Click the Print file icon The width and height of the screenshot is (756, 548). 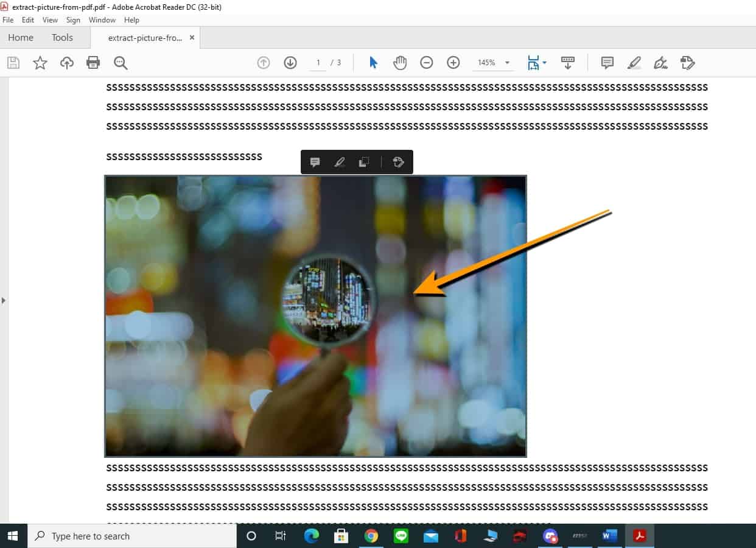tap(93, 63)
